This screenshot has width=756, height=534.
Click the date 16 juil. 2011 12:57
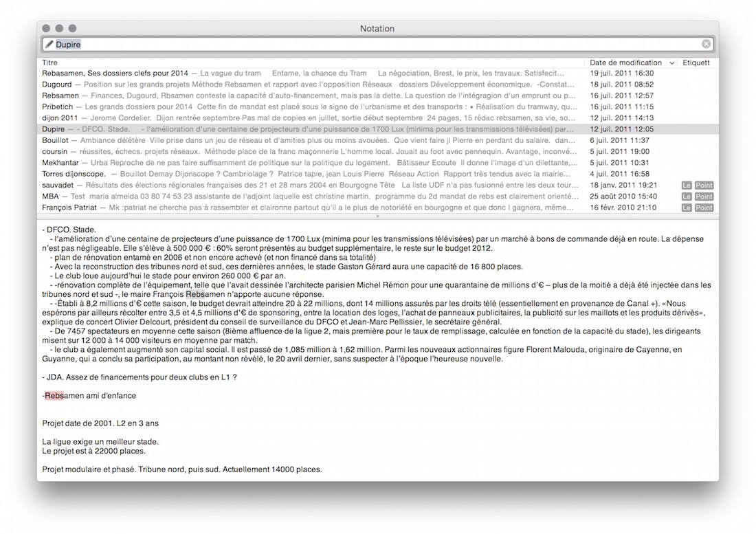622,96
